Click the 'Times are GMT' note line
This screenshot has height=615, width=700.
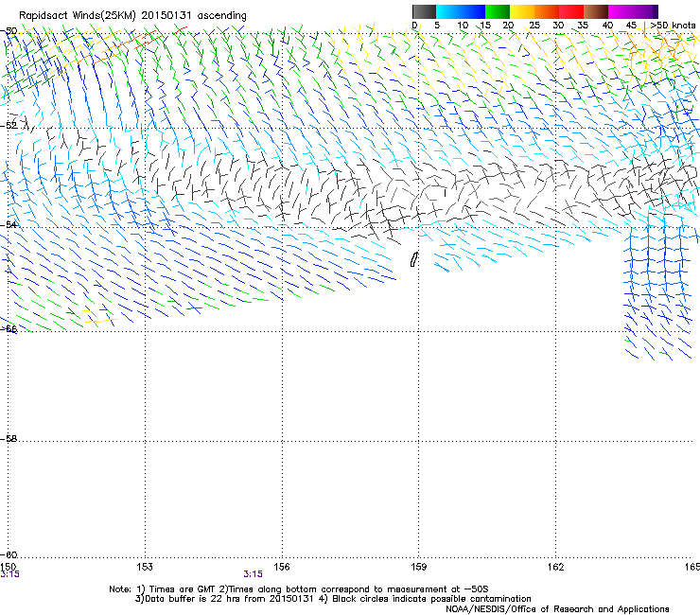point(299,589)
